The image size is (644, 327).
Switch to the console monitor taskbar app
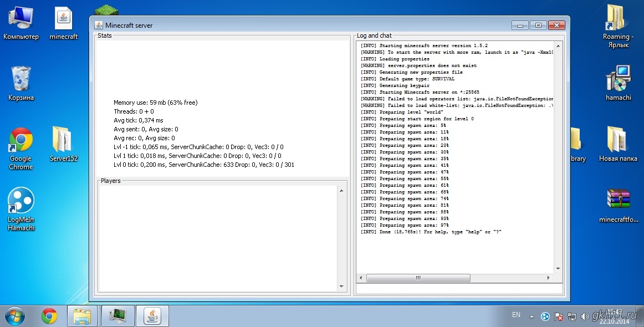(118, 316)
